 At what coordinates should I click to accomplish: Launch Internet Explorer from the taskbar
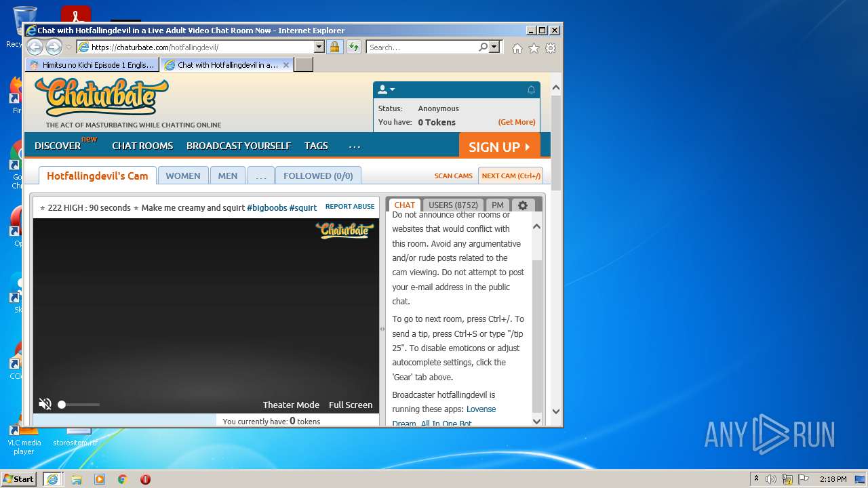[x=52, y=479]
